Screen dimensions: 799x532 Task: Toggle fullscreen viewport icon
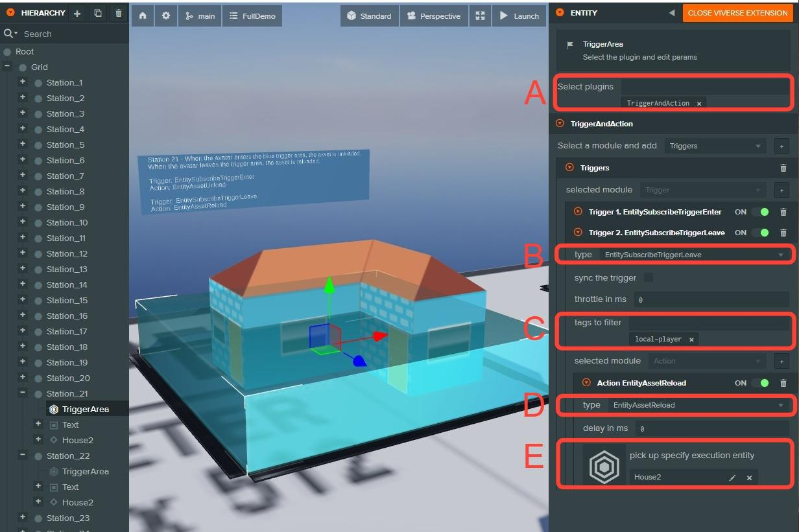pyautogui.click(x=479, y=16)
